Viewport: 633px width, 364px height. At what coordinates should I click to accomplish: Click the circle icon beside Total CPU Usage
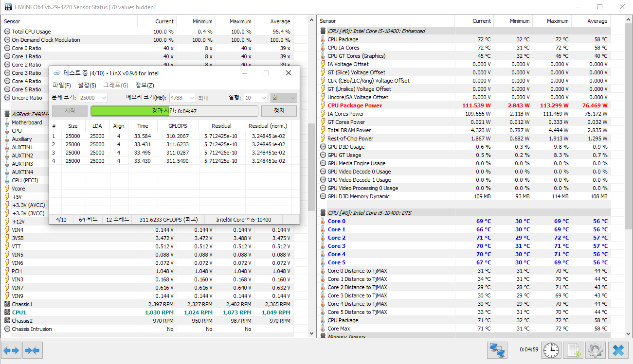7,32
